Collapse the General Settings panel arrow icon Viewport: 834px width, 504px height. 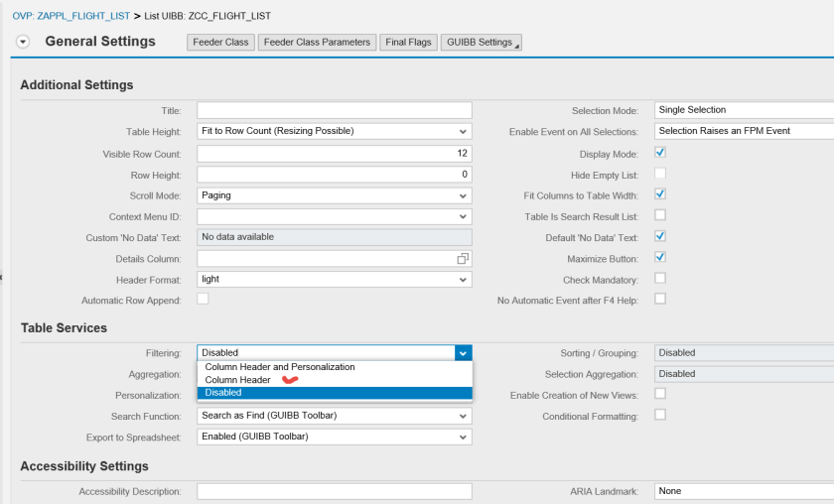point(23,42)
